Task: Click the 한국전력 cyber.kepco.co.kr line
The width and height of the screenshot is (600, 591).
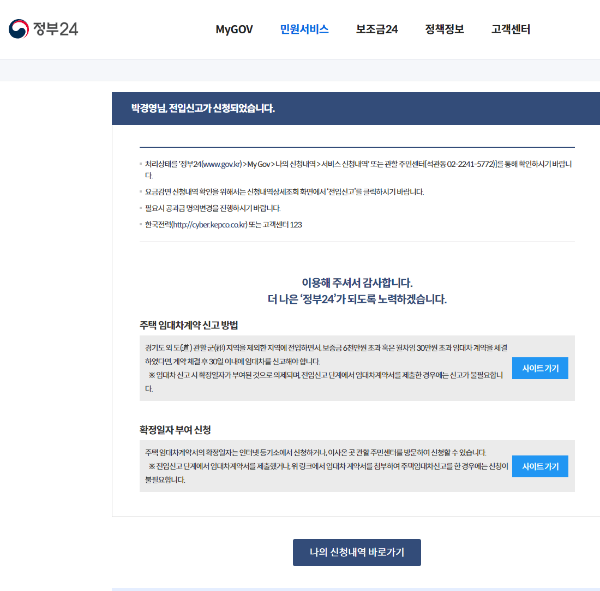Action: pos(223,225)
